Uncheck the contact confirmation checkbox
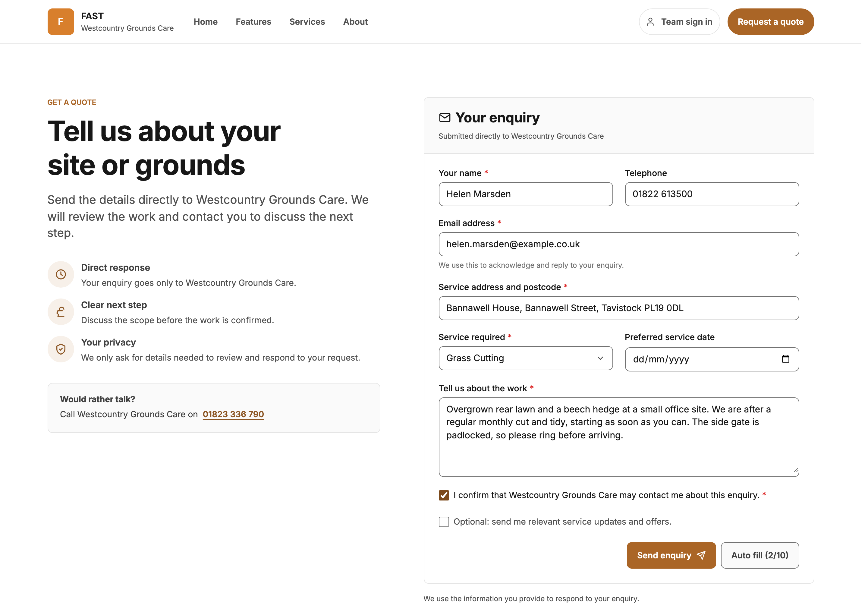This screenshot has height=603, width=868. [x=444, y=495]
